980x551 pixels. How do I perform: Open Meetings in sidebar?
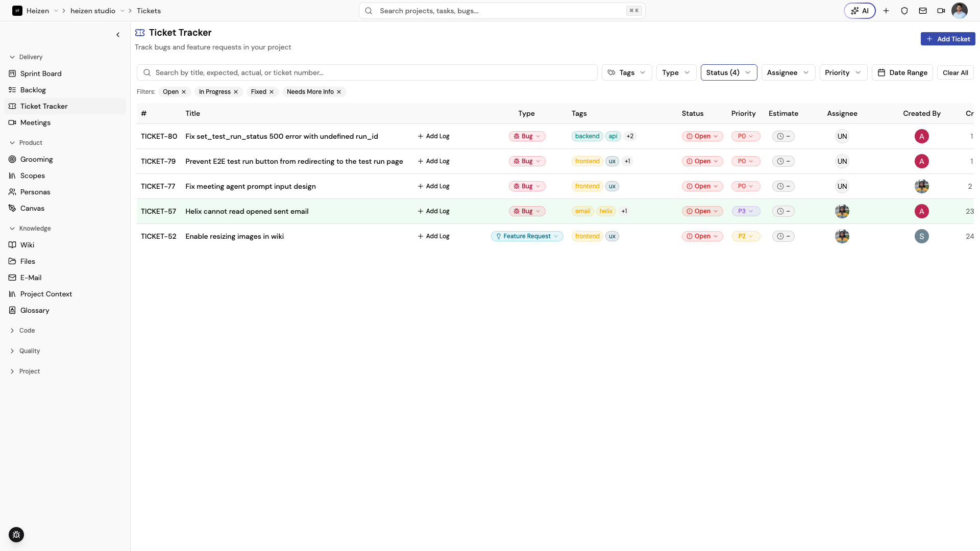tap(65, 122)
